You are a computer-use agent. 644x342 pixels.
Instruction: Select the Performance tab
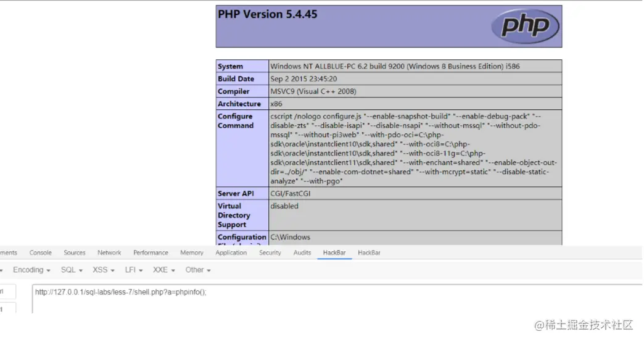tap(151, 253)
